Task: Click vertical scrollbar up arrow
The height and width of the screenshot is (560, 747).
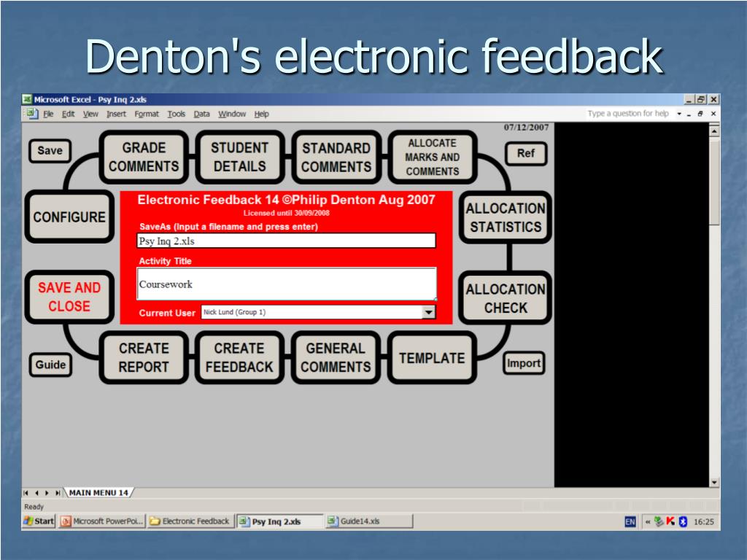Action: coord(714,131)
